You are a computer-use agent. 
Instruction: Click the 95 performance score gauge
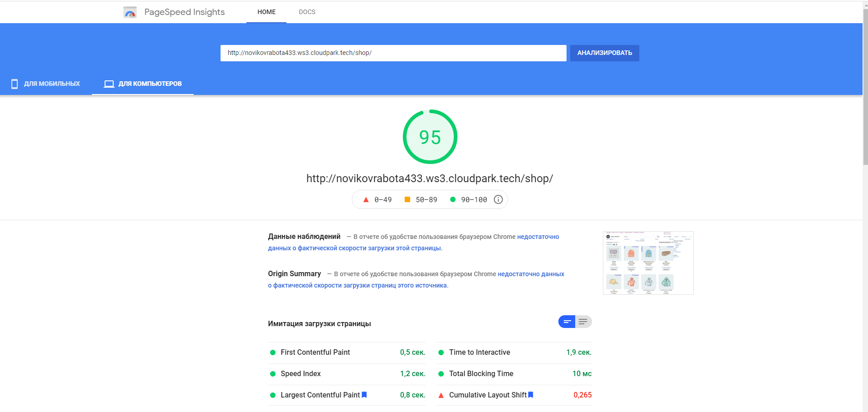tap(430, 137)
